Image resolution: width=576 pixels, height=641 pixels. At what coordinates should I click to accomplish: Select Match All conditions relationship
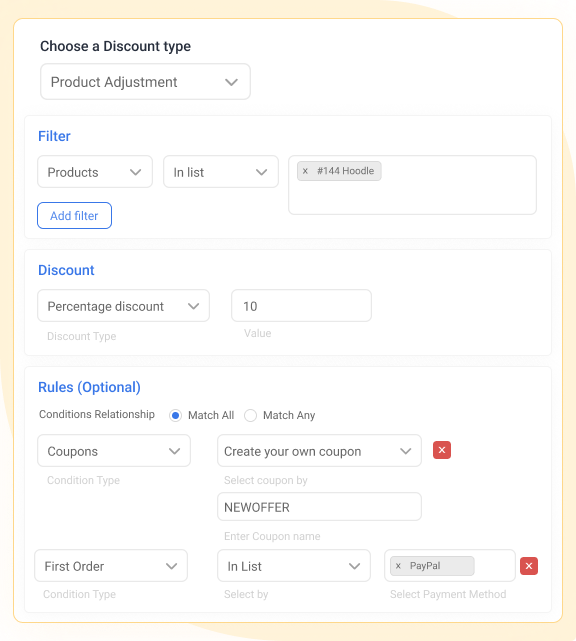(x=175, y=415)
